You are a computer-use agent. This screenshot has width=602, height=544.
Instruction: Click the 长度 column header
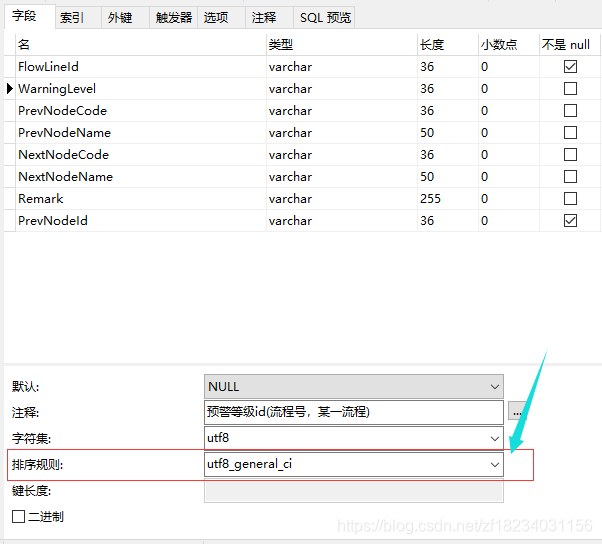tap(448, 45)
